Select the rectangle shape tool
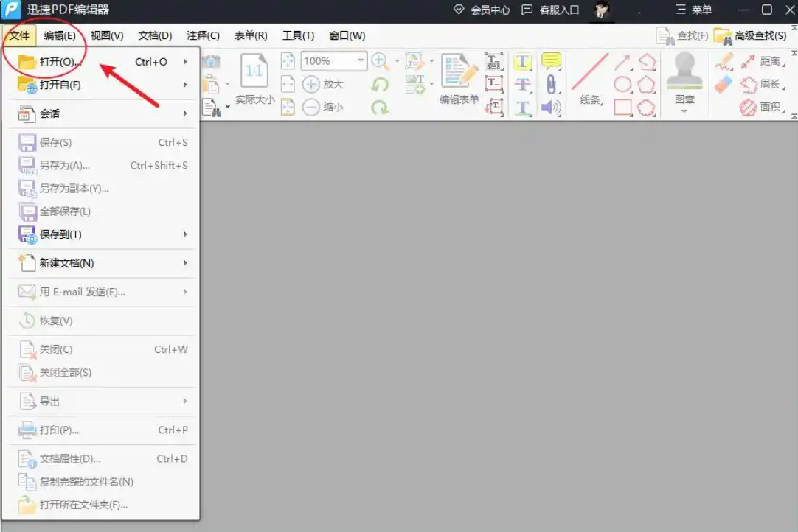 click(623, 106)
